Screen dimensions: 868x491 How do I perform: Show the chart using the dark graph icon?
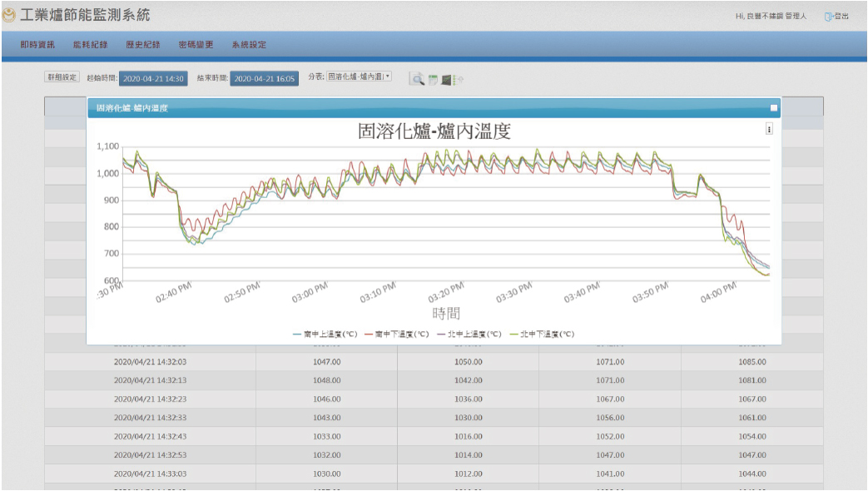[446, 80]
